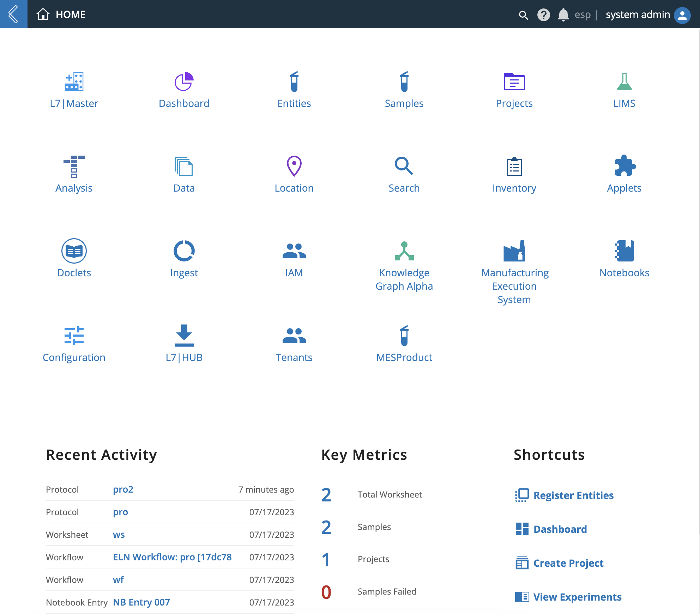Open the L7|HUB download icon

184,336
